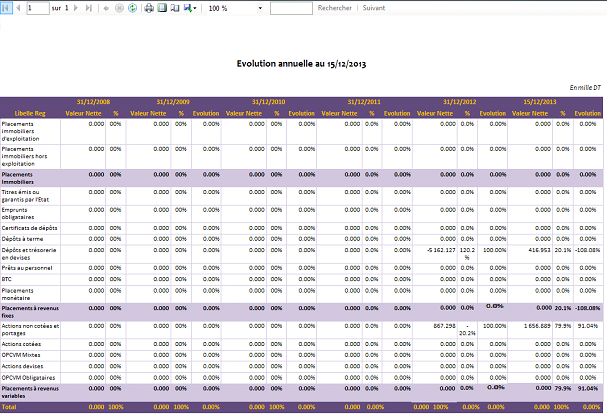Viewport: 608px width, 416px height.
Task: Select the Prêts au personnel row label
Action: 27,268
